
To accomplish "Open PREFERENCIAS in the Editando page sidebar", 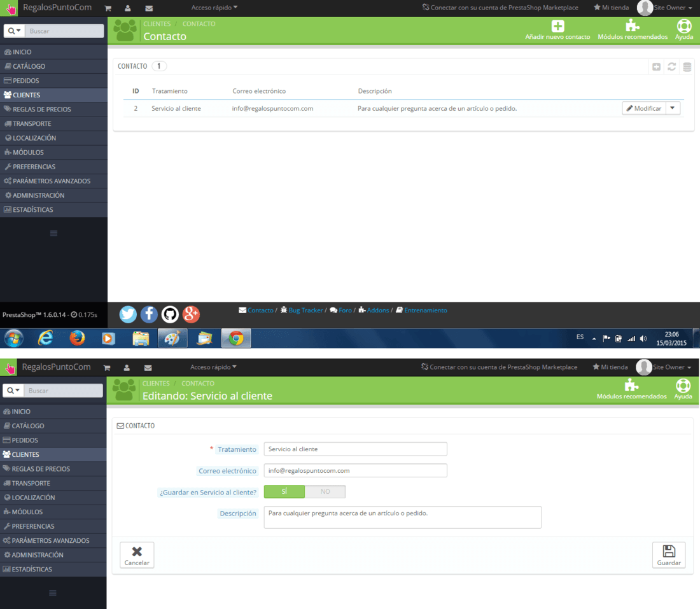I will pyautogui.click(x=53, y=526).
